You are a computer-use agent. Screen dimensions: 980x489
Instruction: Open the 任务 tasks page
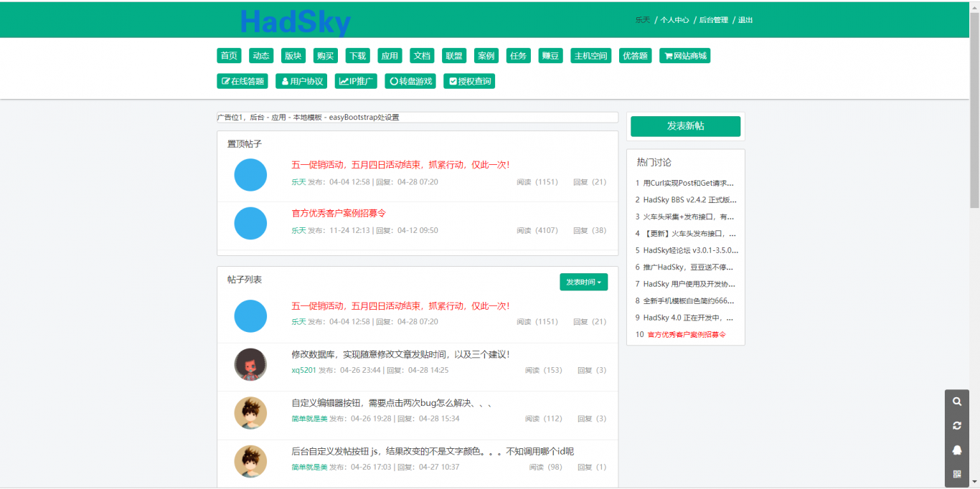(519, 56)
